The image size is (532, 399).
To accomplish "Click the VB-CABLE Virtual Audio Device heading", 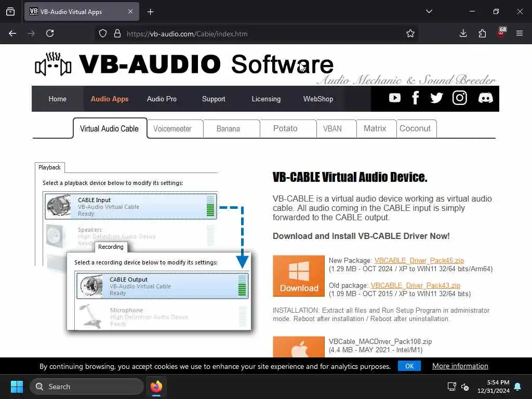I will tap(350, 177).
